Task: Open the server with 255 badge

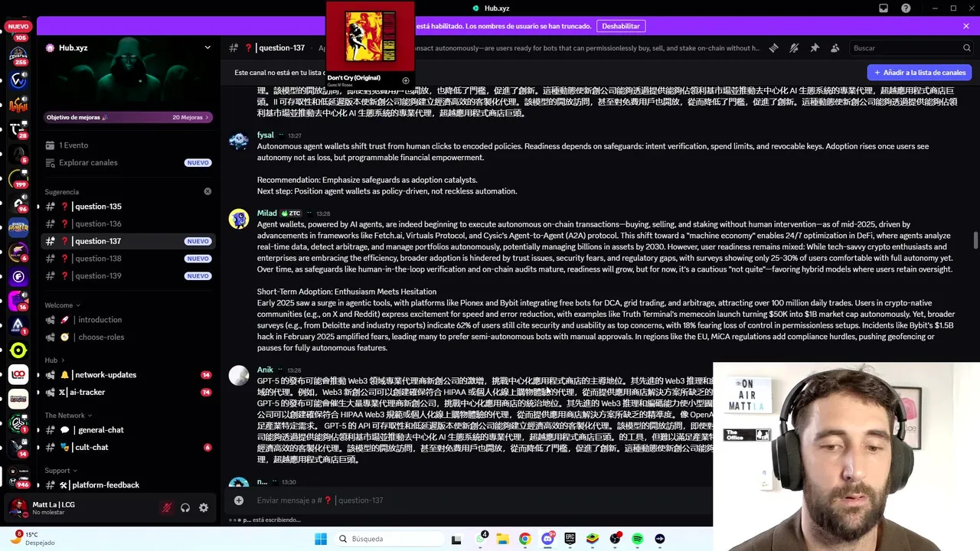Action: pyautogui.click(x=18, y=55)
